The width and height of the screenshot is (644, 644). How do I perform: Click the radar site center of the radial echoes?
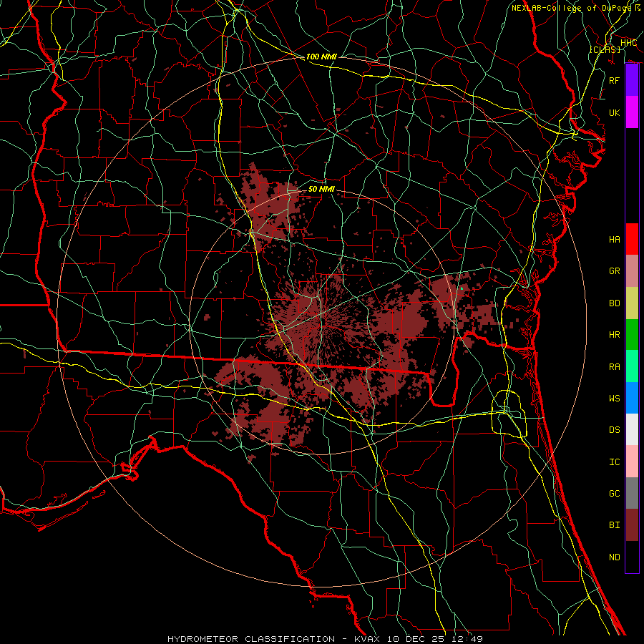(x=322, y=323)
